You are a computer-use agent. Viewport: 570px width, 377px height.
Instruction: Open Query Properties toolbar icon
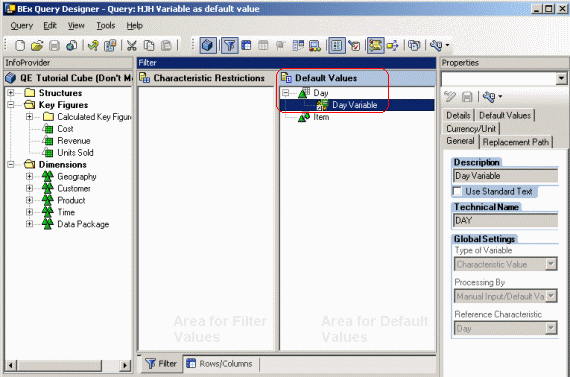[110, 45]
